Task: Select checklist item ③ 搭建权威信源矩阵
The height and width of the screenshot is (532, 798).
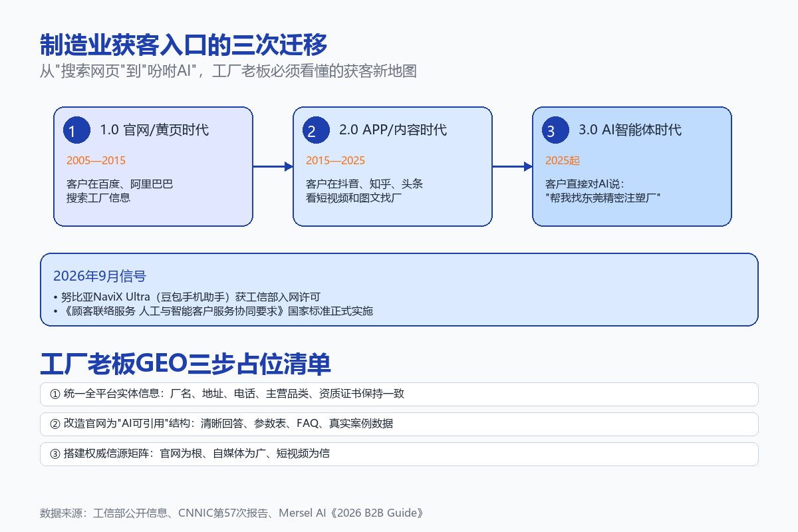Action: 399,454
